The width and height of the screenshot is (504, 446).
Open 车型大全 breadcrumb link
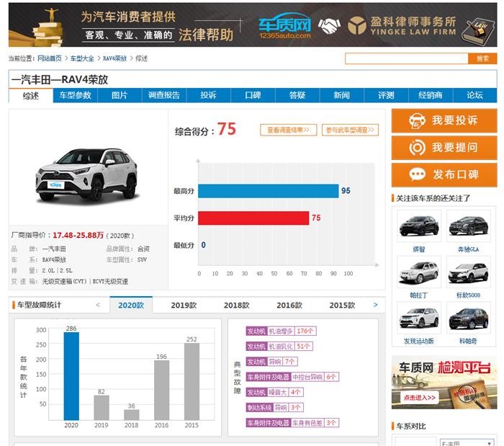[82, 58]
